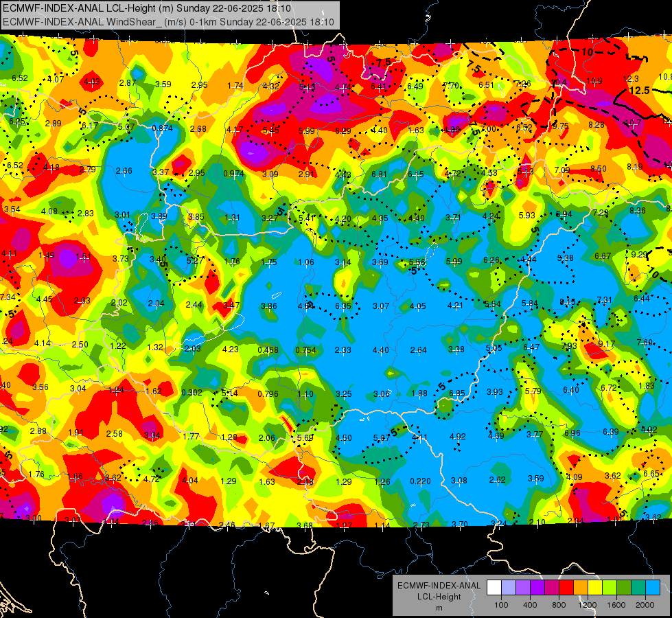Click the wind shear value 2.66
Screen dimensions: 672x618
click(124, 171)
